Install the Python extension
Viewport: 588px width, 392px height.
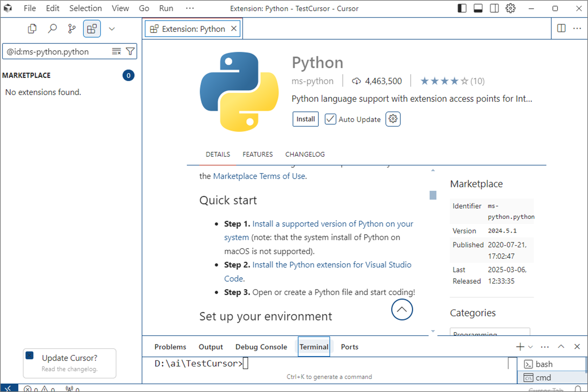[x=306, y=119]
